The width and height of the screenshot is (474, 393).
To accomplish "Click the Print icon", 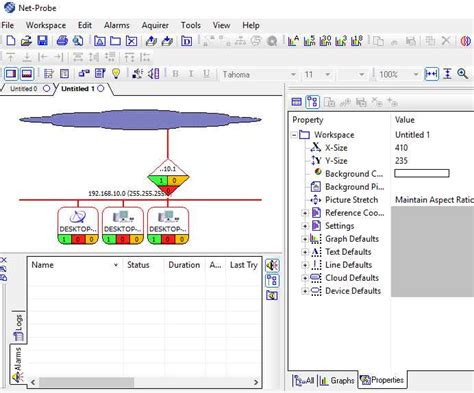I will point(62,41).
